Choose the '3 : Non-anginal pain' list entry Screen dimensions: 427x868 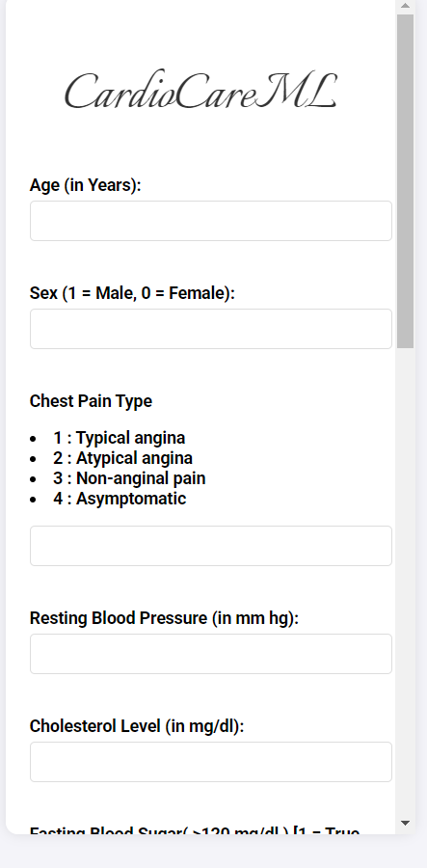point(129,478)
